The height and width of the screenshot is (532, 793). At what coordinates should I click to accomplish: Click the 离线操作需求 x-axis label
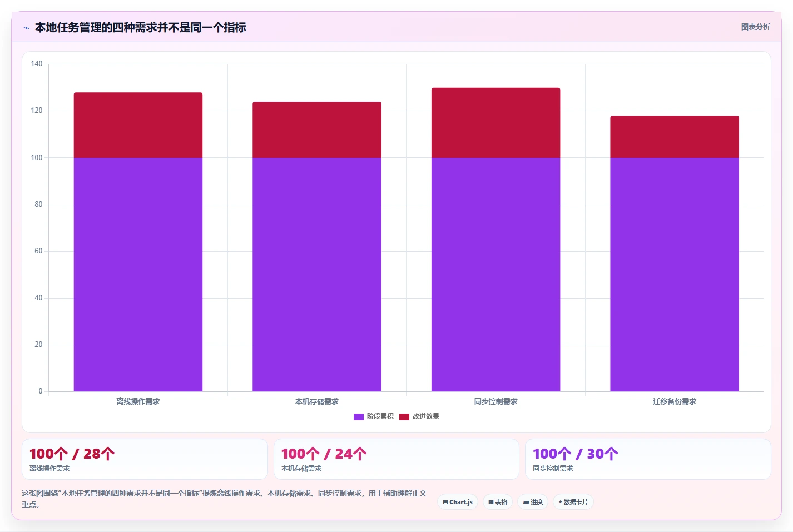pos(138,401)
